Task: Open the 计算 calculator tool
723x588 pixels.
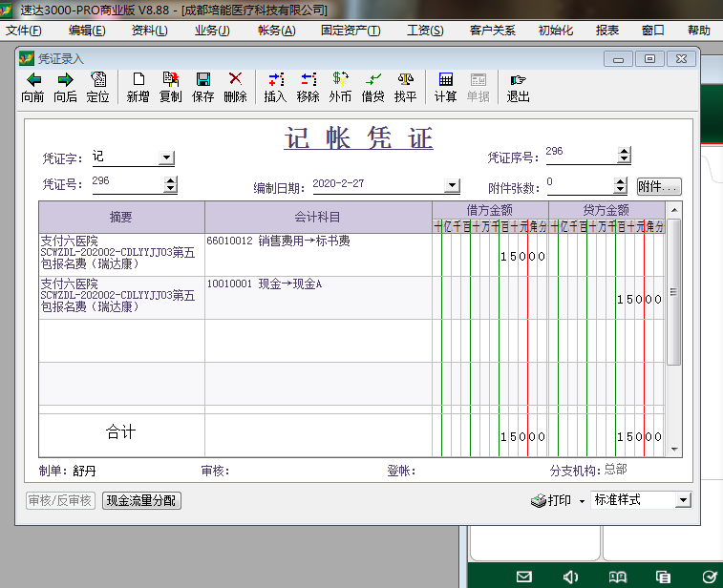Action: (445, 87)
